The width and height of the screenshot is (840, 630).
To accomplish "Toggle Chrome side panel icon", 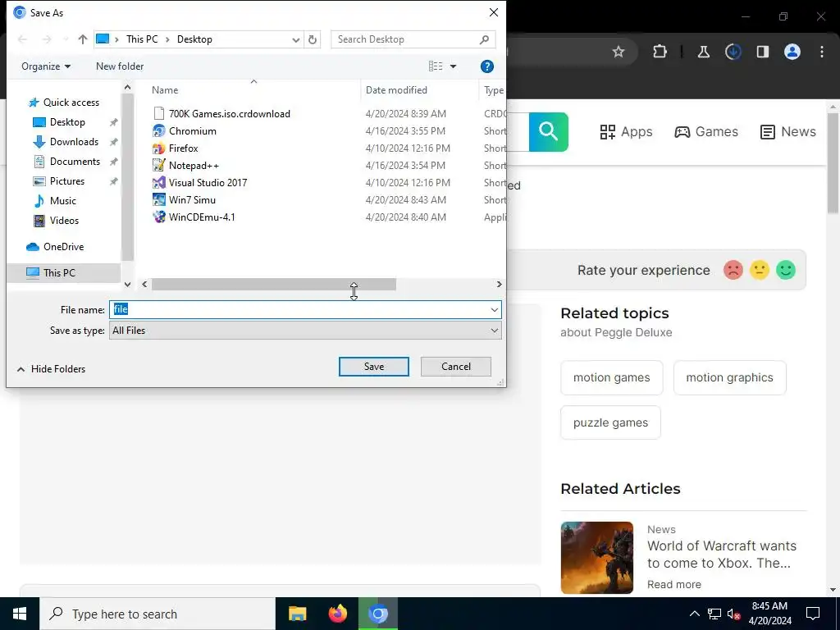I will pyautogui.click(x=762, y=52).
